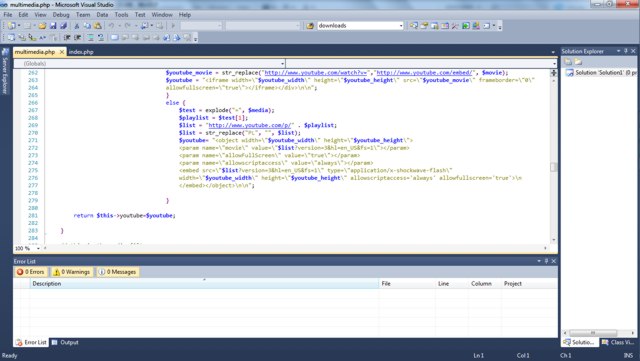Open the Properties Window toolbar icon
640x361 pixels.
424,26
